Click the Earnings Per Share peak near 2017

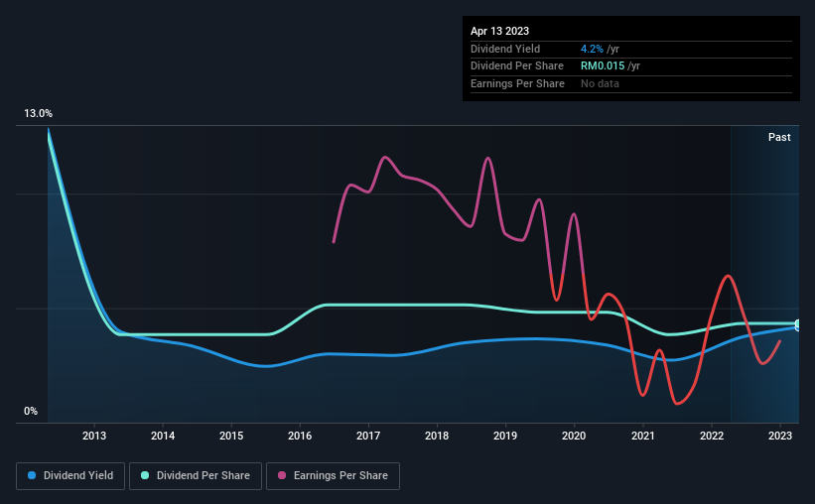point(384,157)
